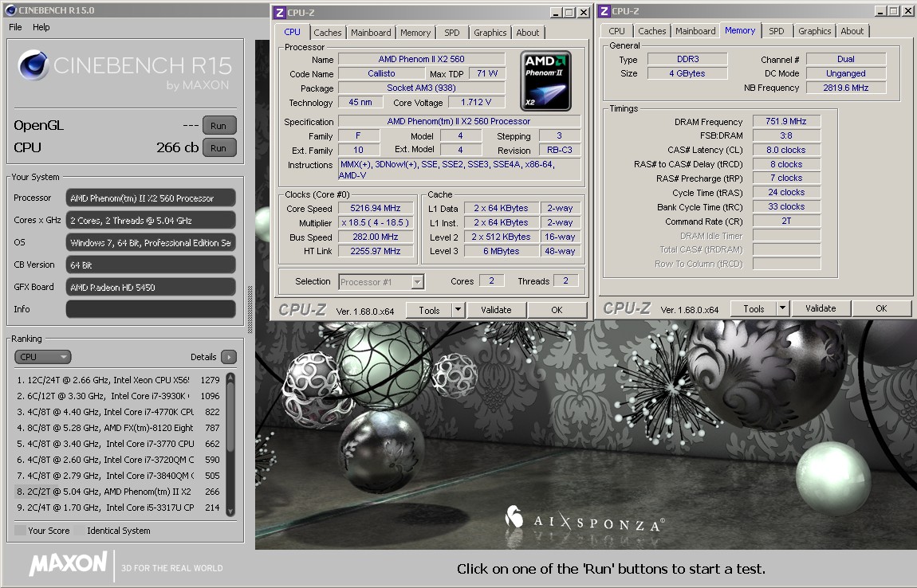Select ranking row 8 AMD Phenom II X2

point(119,492)
